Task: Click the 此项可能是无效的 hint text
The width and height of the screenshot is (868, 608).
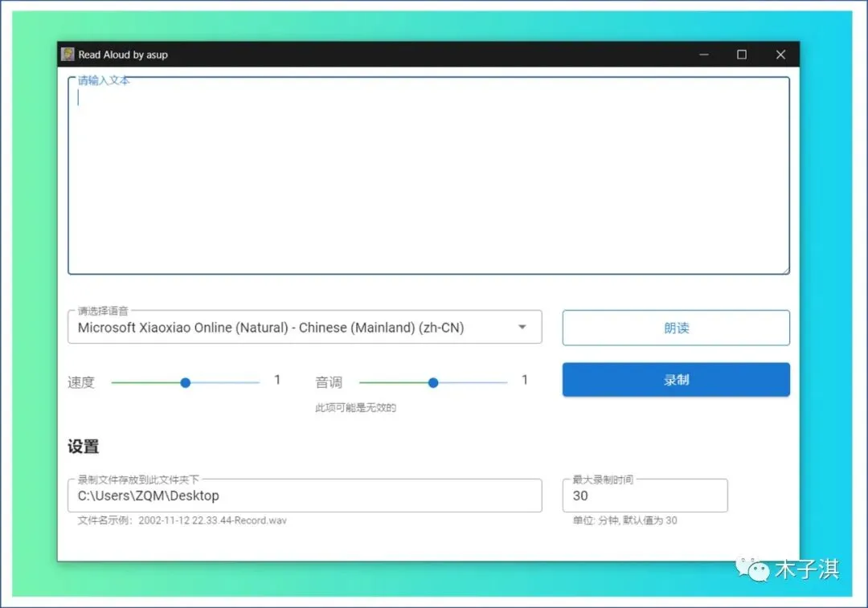Action: pos(355,408)
